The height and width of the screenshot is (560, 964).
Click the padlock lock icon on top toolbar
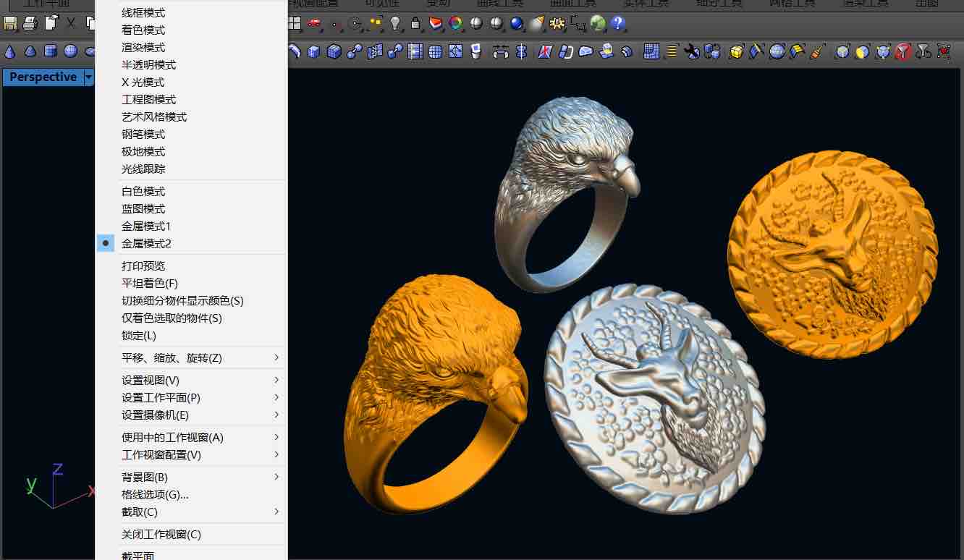[415, 24]
